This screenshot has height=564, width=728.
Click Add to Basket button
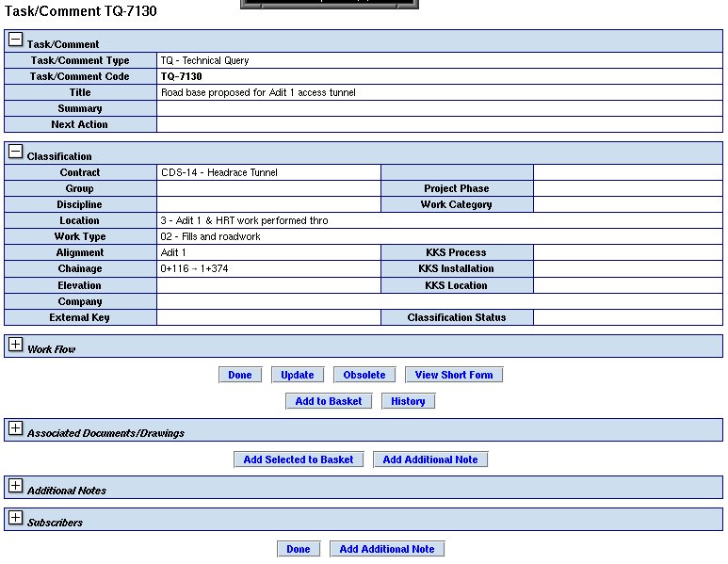329,401
